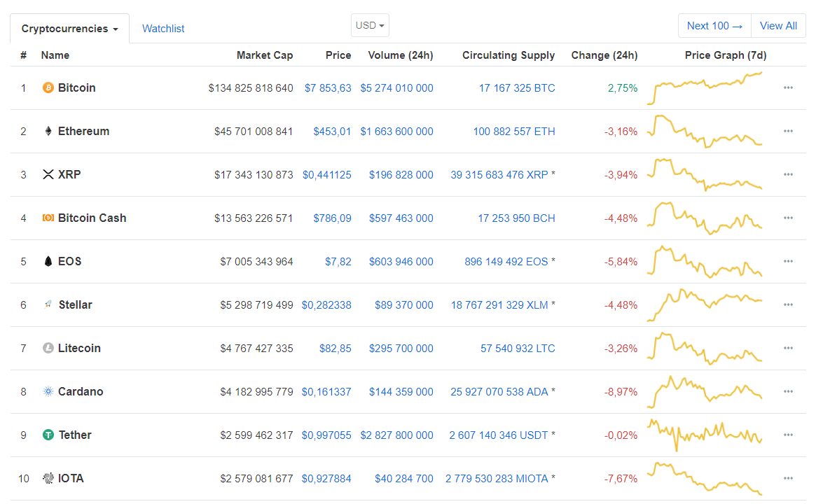Click the IOTA logo icon
The width and height of the screenshot is (816, 504).
tap(48, 479)
